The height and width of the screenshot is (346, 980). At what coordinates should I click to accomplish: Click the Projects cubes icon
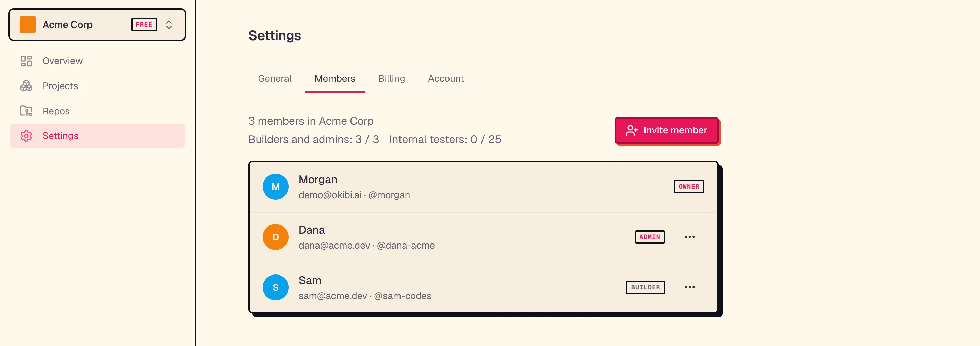(x=26, y=86)
